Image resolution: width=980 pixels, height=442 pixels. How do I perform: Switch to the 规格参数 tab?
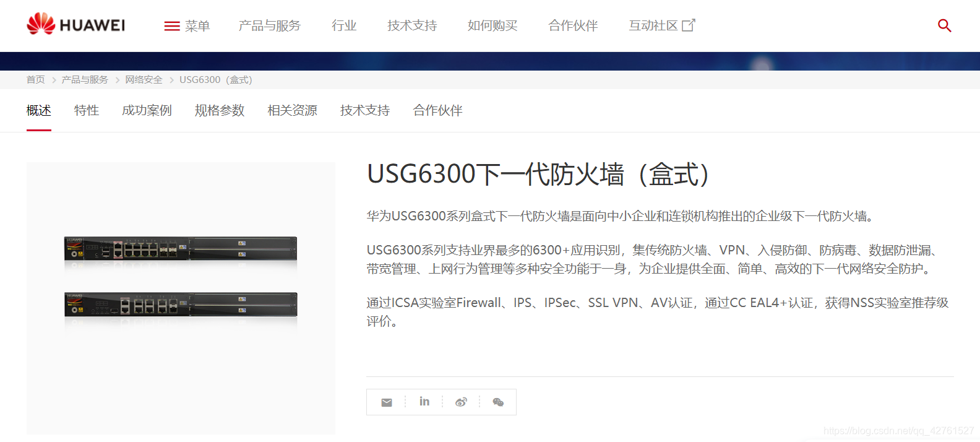coord(220,110)
